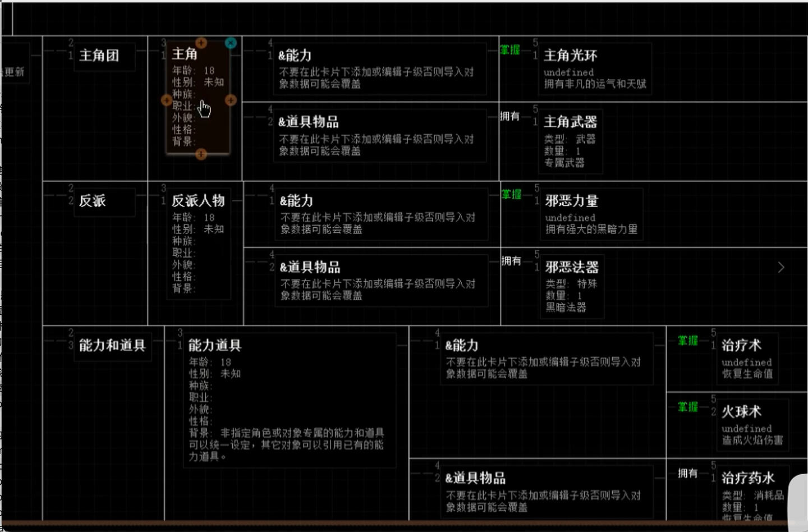The width and height of the screenshot is (808, 532).
Task: Select the 反派 group card
Action: pos(104,201)
